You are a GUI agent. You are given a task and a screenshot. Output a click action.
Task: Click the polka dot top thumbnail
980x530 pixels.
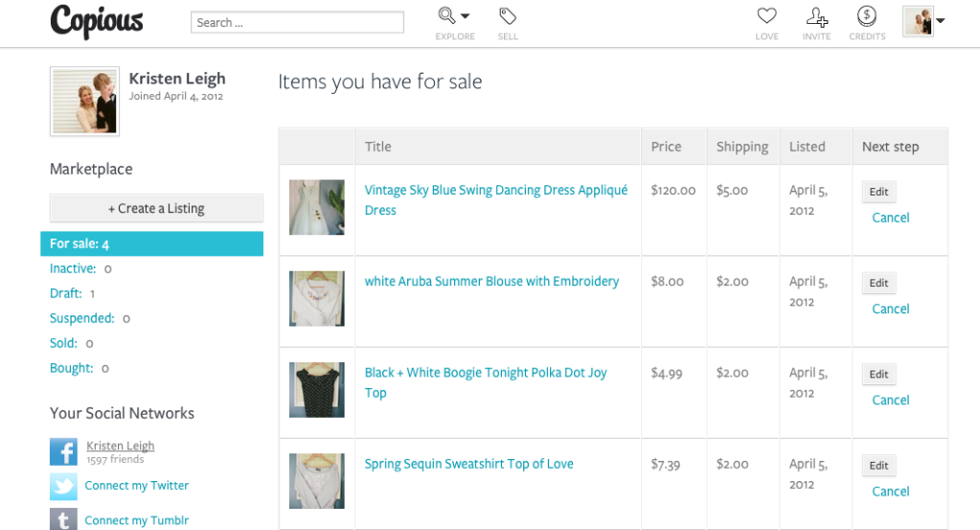click(x=317, y=390)
